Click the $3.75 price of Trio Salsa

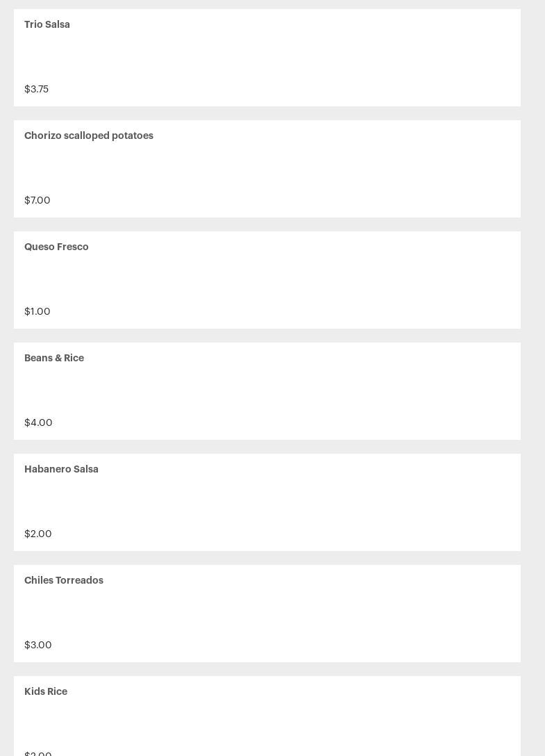click(36, 89)
